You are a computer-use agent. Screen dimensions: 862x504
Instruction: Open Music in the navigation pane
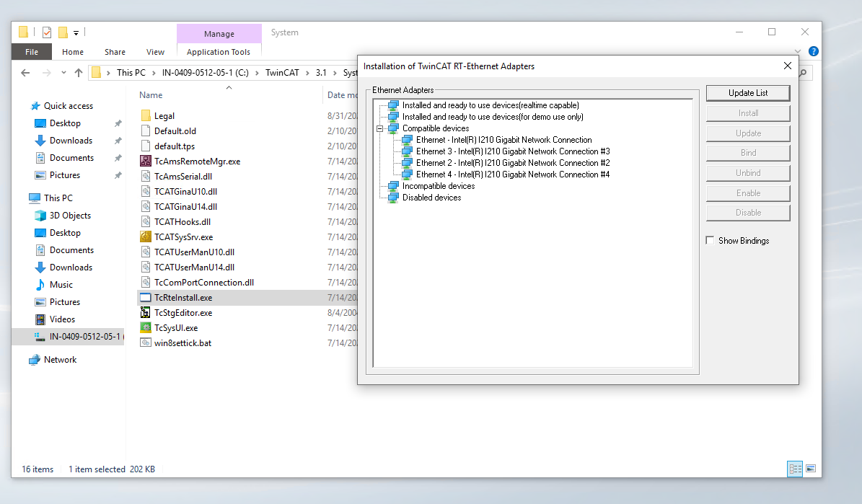coord(61,285)
